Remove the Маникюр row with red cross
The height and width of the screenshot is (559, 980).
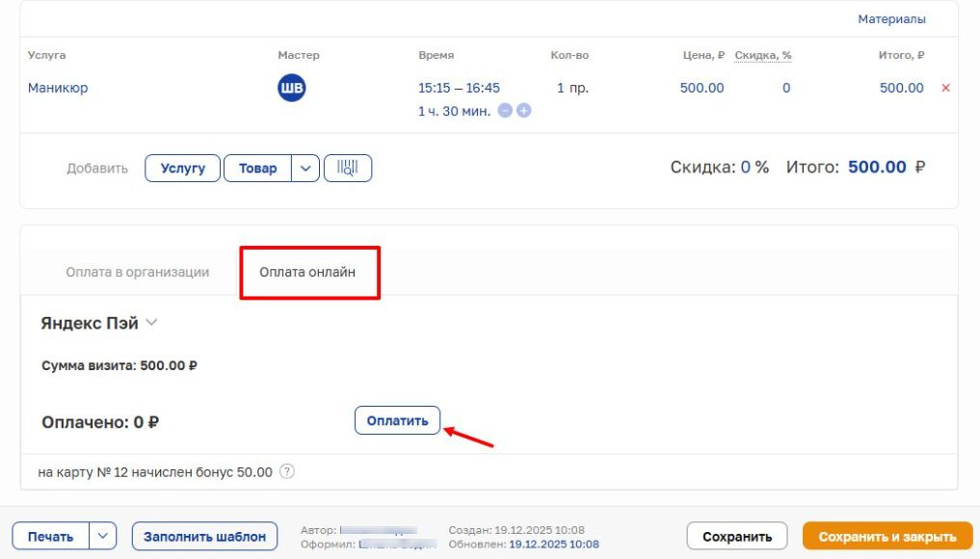[x=944, y=89]
